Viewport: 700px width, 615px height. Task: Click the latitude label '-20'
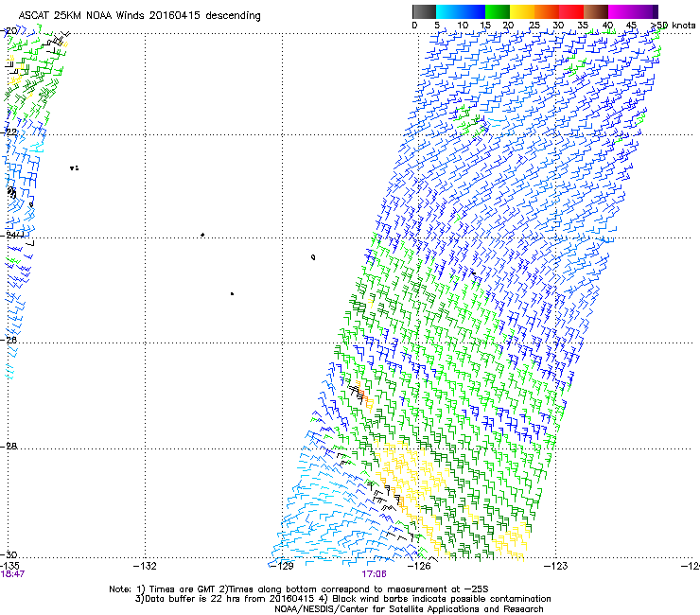coord(9,31)
